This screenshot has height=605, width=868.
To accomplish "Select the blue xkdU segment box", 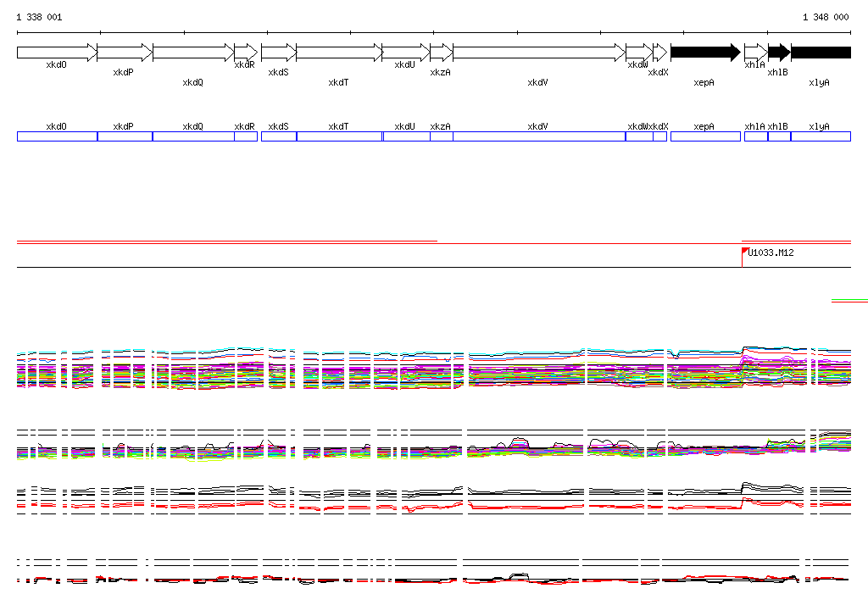I will click(406, 136).
